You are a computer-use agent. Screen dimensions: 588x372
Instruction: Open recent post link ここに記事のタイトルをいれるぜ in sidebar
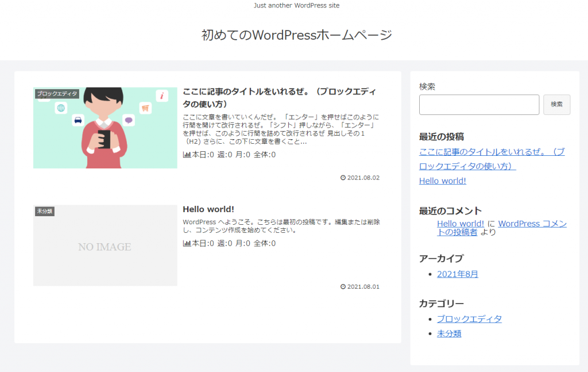pos(492,159)
